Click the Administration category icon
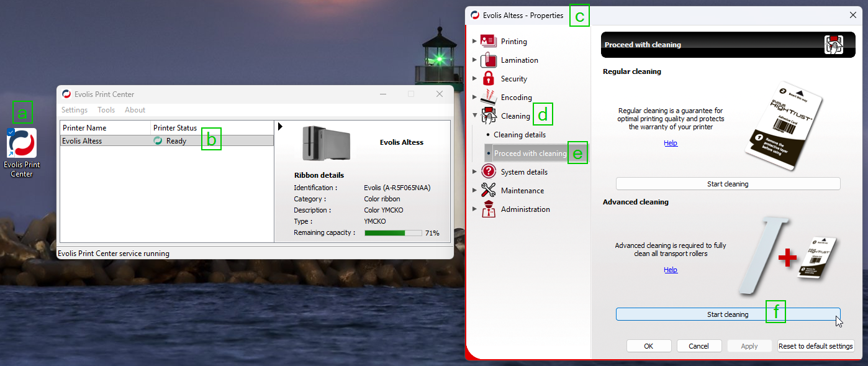Viewport: 868px width, 366px height. [x=489, y=209]
